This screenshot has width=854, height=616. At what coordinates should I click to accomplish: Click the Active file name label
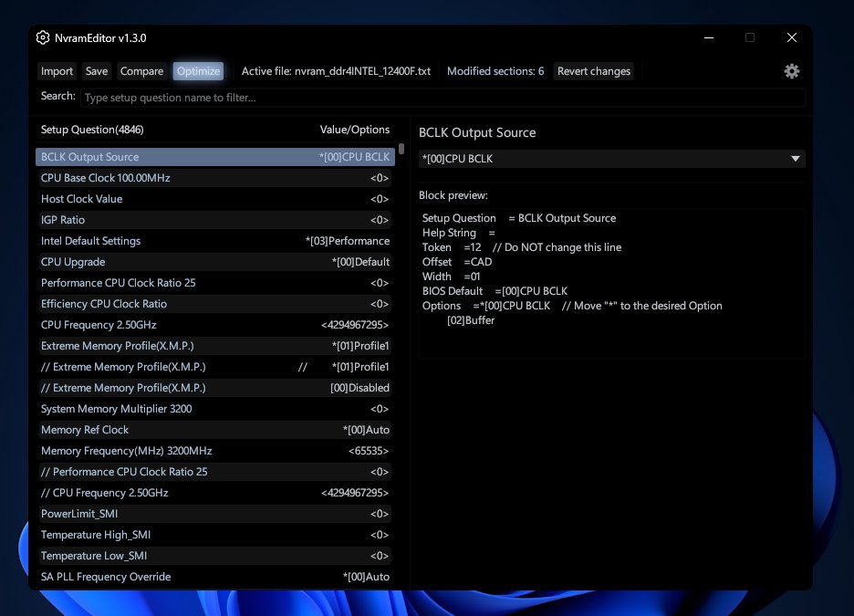(336, 71)
